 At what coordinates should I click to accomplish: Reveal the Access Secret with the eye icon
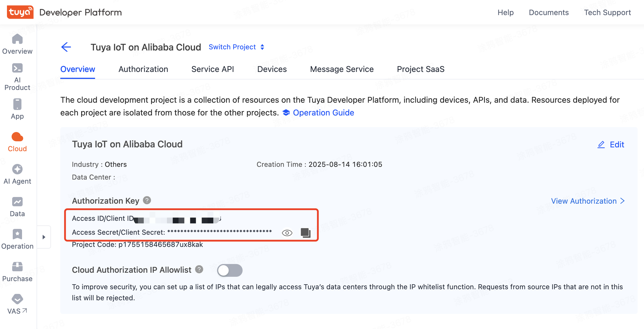click(x=287, y=233)
